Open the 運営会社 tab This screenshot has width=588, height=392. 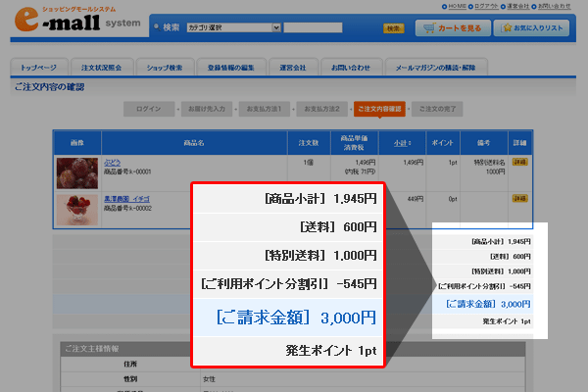point(291,68)
